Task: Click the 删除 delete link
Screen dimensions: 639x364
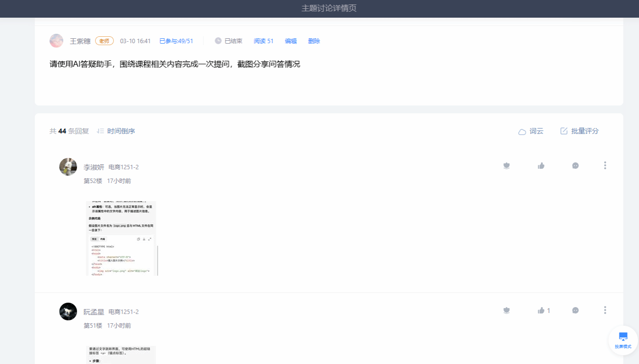Action: 314,41
